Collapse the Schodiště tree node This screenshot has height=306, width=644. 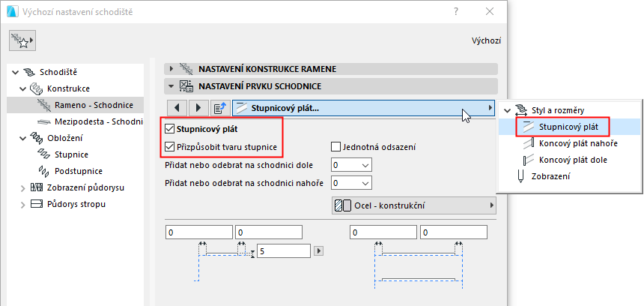[16, 73]
